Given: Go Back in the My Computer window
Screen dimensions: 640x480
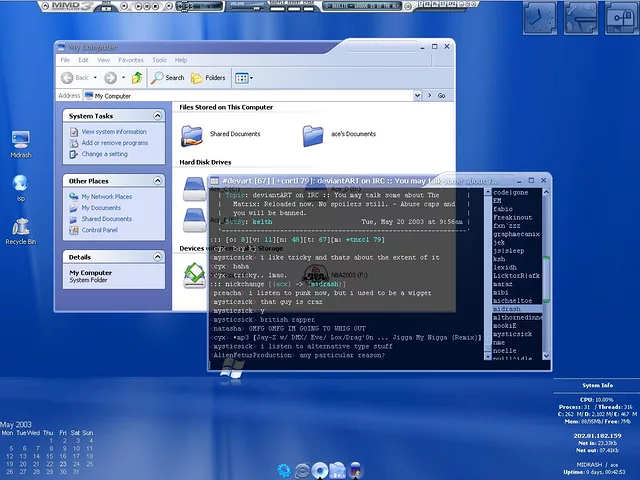Looking at the screenshot, I should pyautogui.click(x=75, y=78).
